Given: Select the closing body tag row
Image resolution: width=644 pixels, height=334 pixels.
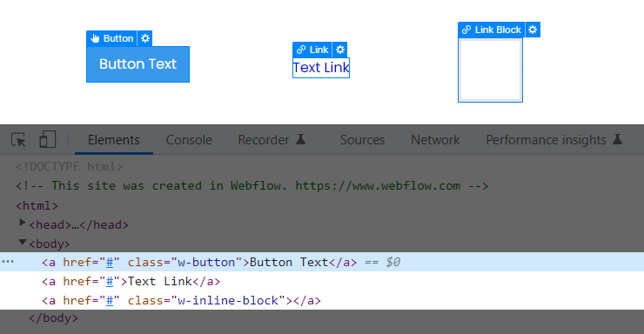Looking at the screenshot, I should coord(53,318).
